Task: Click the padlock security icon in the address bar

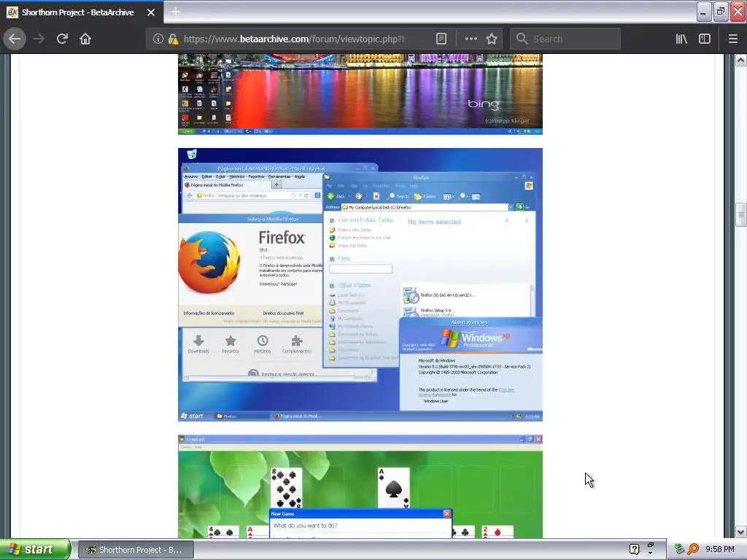Action: point(173,39)
